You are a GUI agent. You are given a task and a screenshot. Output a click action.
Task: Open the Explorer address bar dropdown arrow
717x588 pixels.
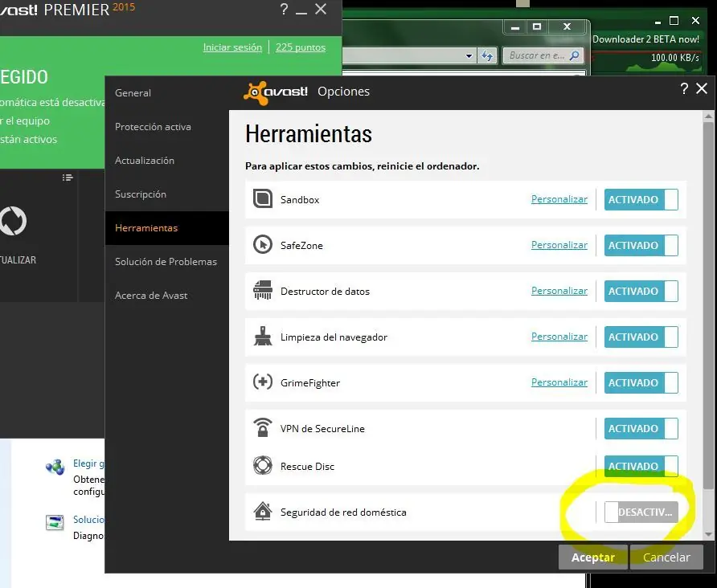pyautogui.click(x=469, y=56)
